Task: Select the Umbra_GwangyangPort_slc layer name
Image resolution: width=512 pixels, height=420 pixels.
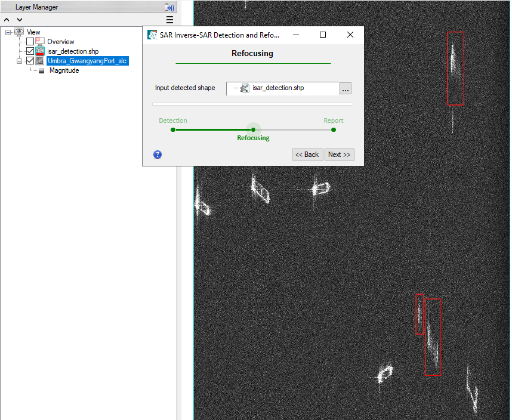Action: (x=87, y=61)
